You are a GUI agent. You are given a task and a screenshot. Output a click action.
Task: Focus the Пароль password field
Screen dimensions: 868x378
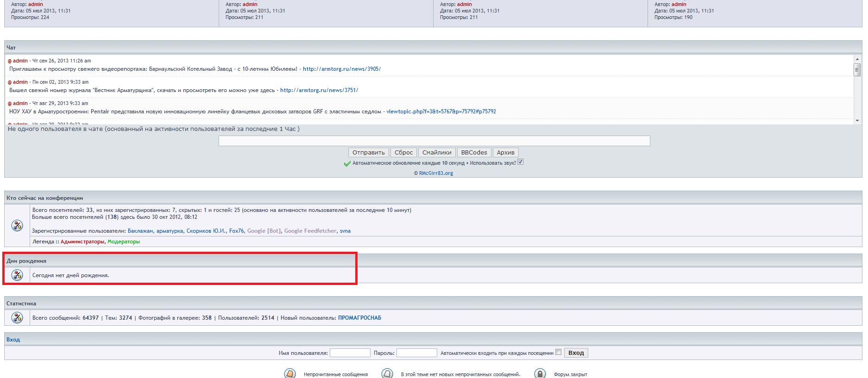(x=416, y=353)
